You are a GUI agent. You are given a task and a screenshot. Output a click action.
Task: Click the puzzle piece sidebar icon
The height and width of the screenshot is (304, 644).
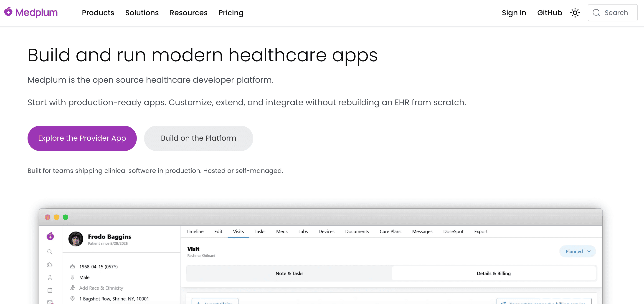tap(50, 265)
